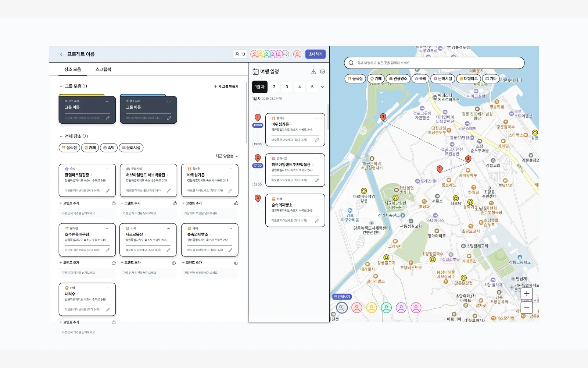
Task: Click 새 그룹 만들기 to add group
Action: pos(226,86)
